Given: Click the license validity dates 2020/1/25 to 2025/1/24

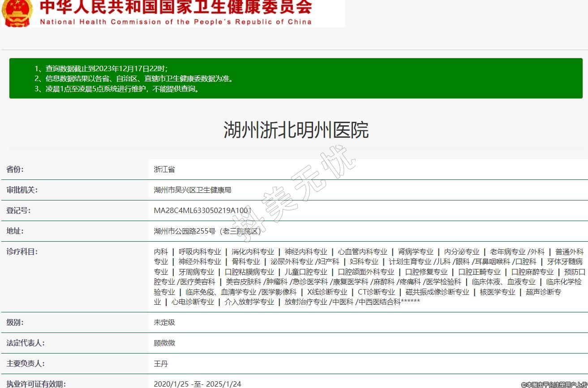Looking at the screenshot, I should (197, 384).
